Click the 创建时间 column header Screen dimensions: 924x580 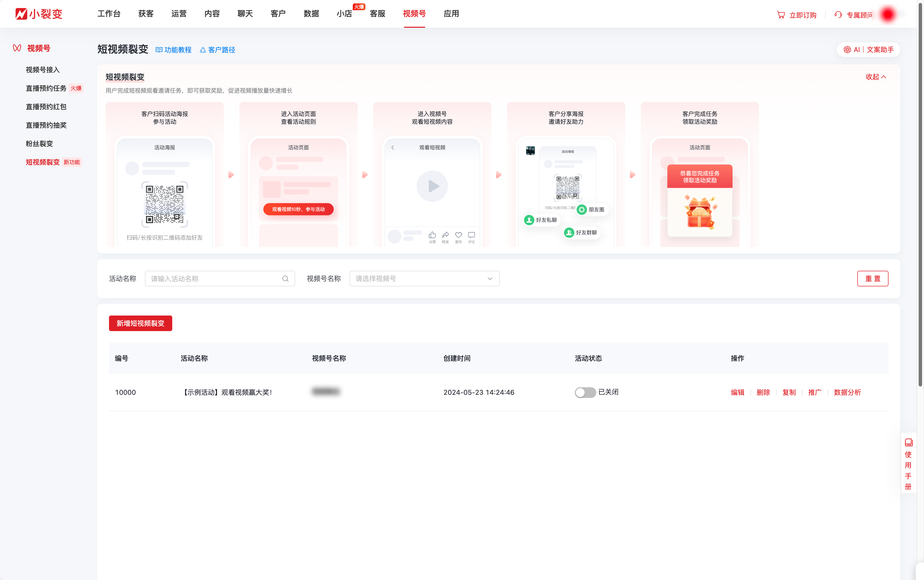[457, 358]
